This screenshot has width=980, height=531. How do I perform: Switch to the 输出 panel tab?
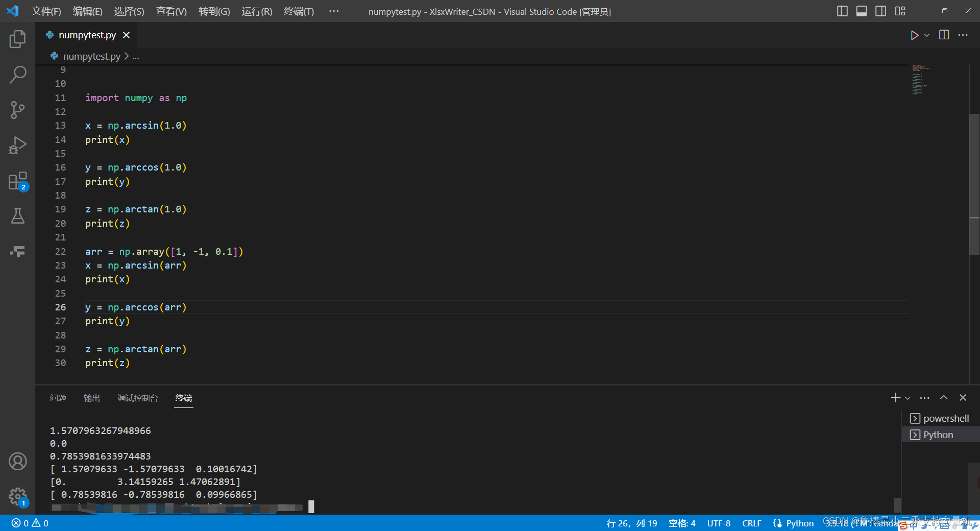pyautogui.click(x=92, y=398)
